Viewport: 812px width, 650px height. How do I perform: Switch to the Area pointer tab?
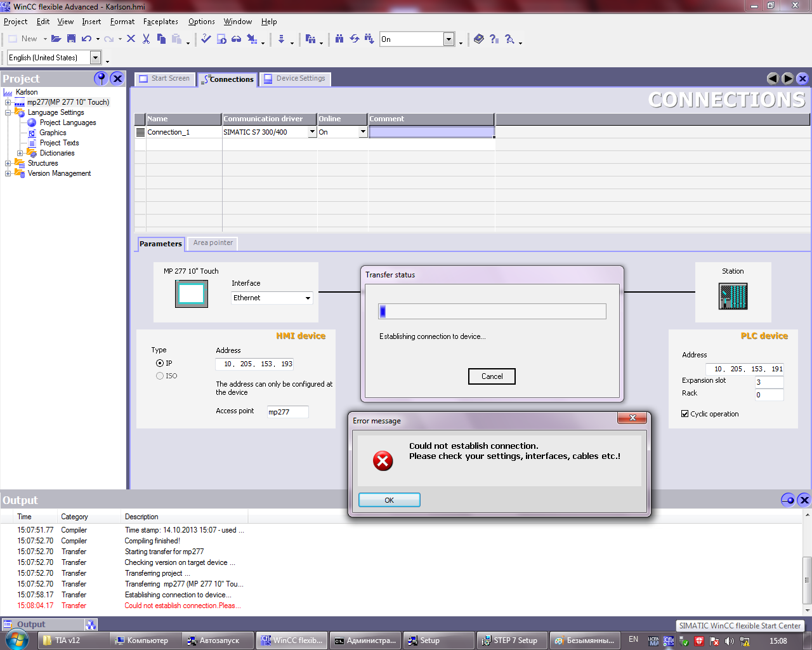[213, 242]
